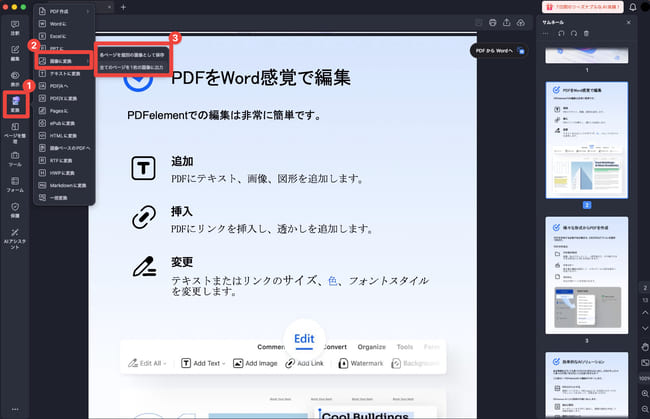
Task: Select page 1 thumbnail
Action: point(587,56)
